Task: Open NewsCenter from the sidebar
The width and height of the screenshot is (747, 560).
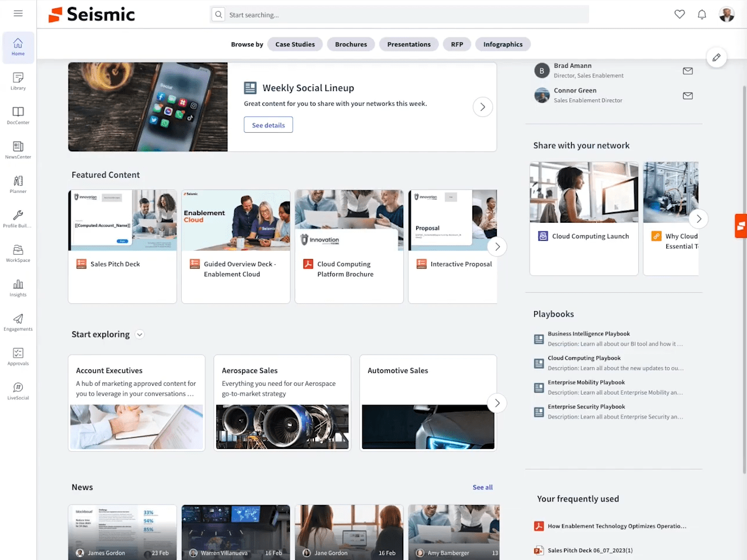Action: tap(18, 150)
